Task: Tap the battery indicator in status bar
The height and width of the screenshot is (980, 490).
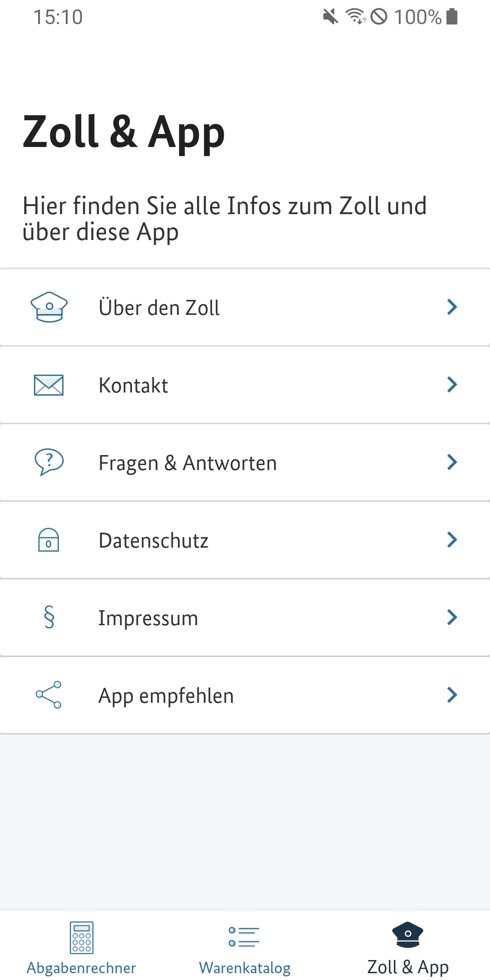Action: pos(452,17)
